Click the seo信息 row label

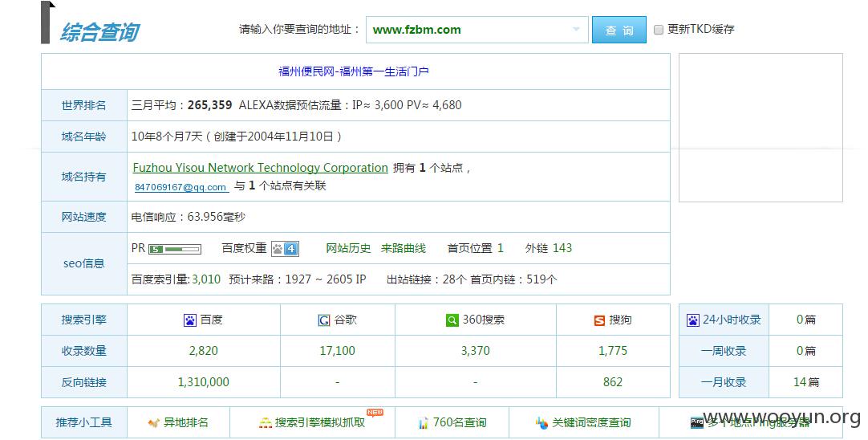pos(83,264)
